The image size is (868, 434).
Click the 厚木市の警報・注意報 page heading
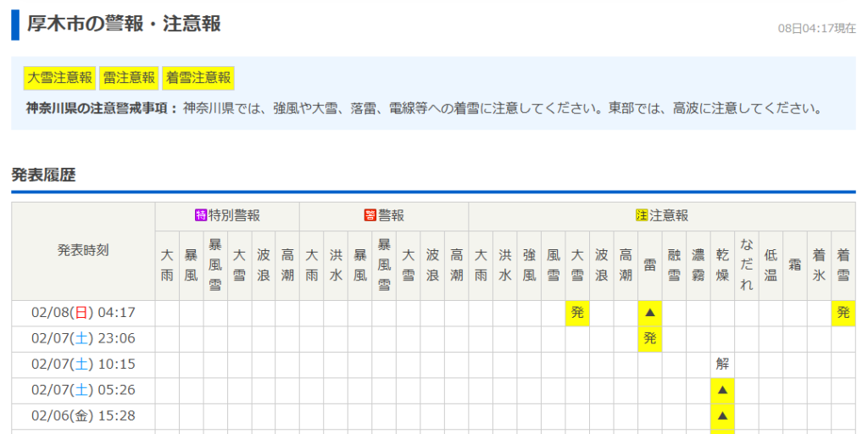[x=124, y=24]
